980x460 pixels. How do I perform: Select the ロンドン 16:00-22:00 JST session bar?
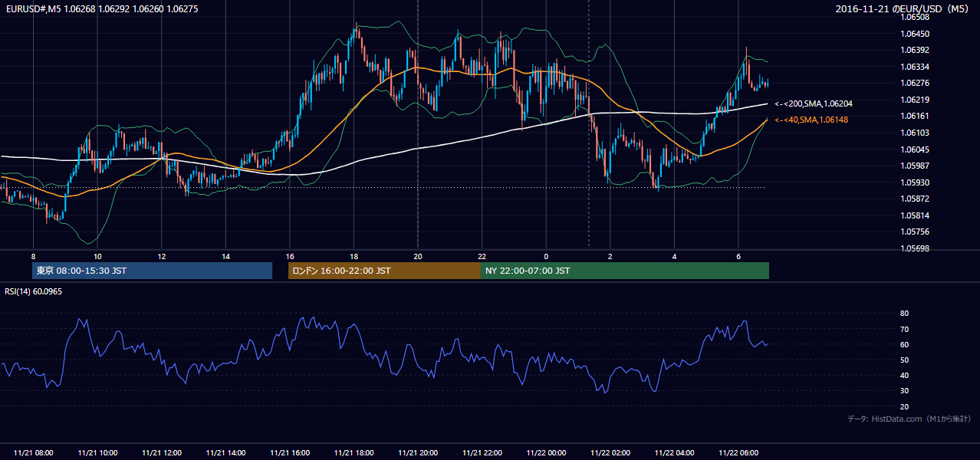384,271
